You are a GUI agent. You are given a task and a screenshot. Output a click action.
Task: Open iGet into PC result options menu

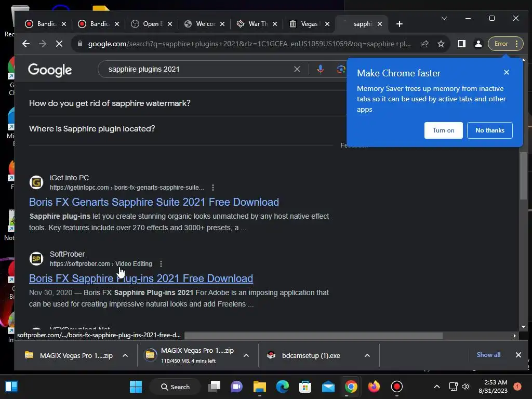tap(212, 188)
